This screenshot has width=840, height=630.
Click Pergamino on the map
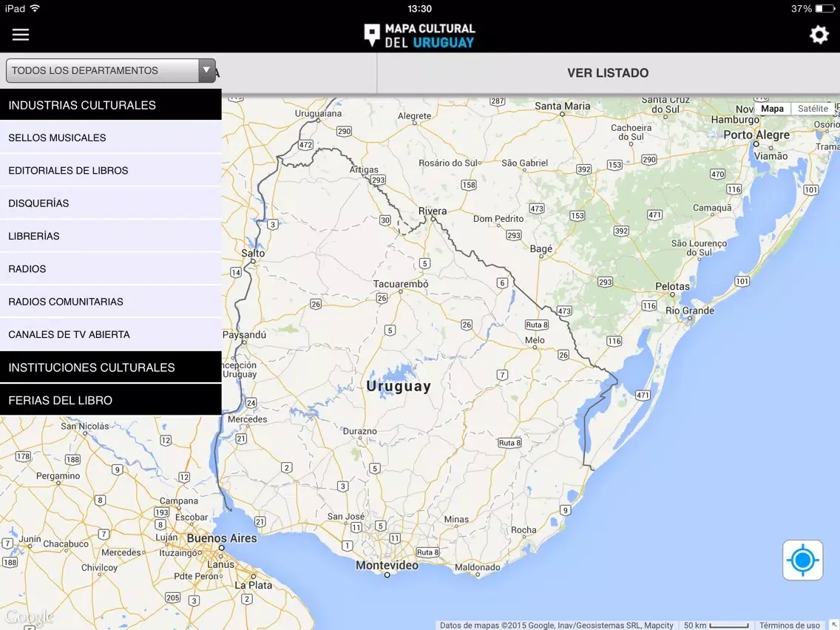58,475
